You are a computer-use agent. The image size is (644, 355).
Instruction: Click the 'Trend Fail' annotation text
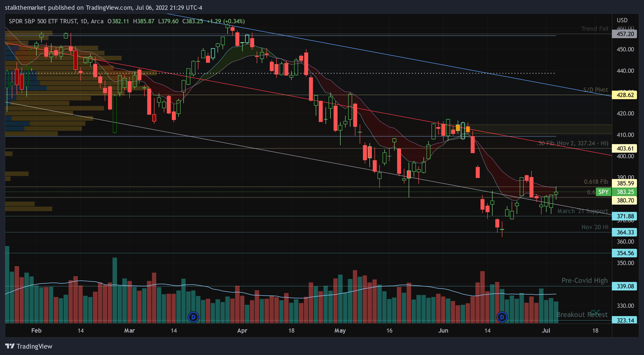[x=595, y=29]
